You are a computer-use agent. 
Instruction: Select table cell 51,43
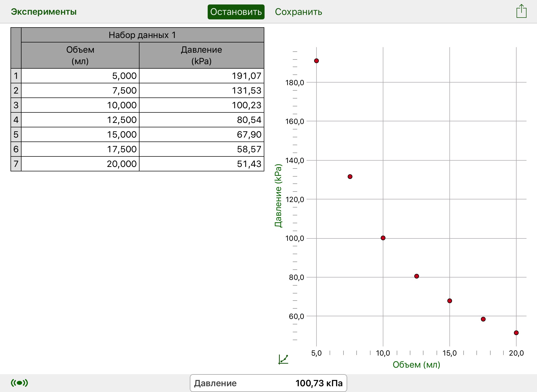click(x=201, y=164)
